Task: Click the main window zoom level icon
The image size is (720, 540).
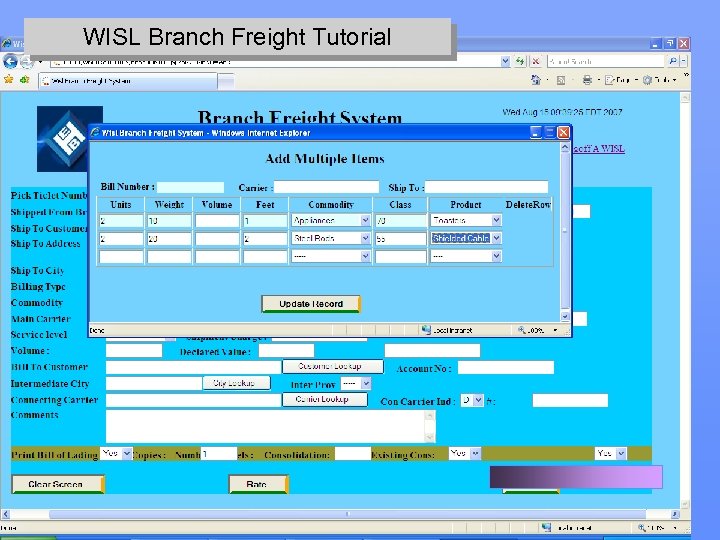Action: click(x=641, y=528)
